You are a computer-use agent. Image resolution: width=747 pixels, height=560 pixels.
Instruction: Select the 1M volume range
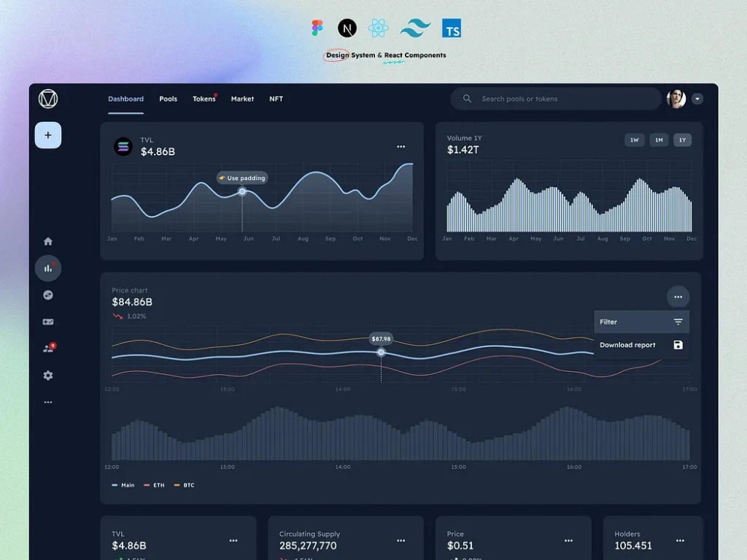pos(659,140)
